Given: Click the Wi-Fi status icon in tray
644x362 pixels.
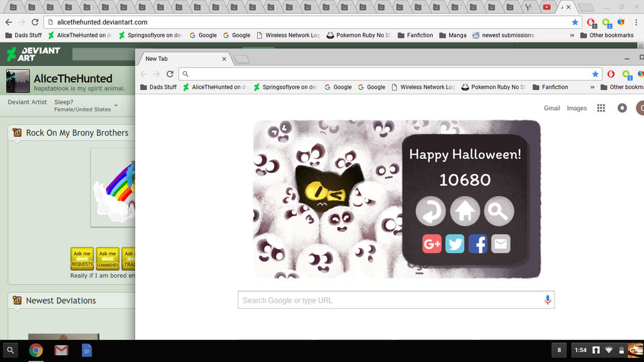Looking at the screenshot, I should click(x=609, y=350).
